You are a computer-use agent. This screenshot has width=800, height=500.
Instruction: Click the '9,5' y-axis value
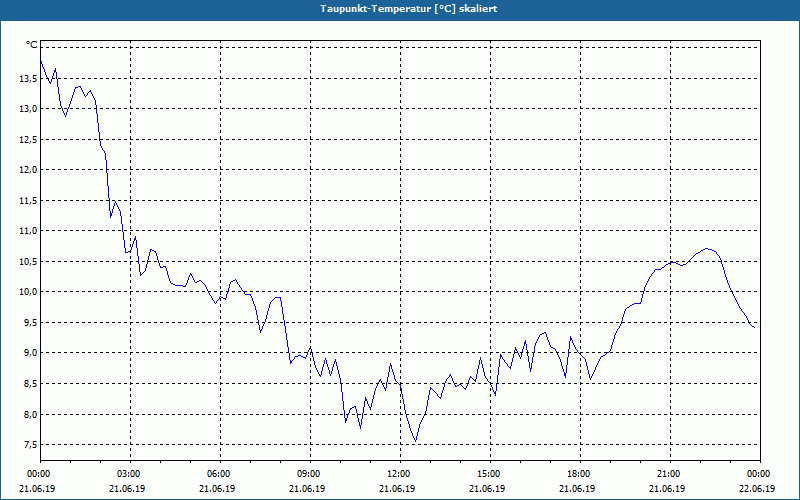30,322
